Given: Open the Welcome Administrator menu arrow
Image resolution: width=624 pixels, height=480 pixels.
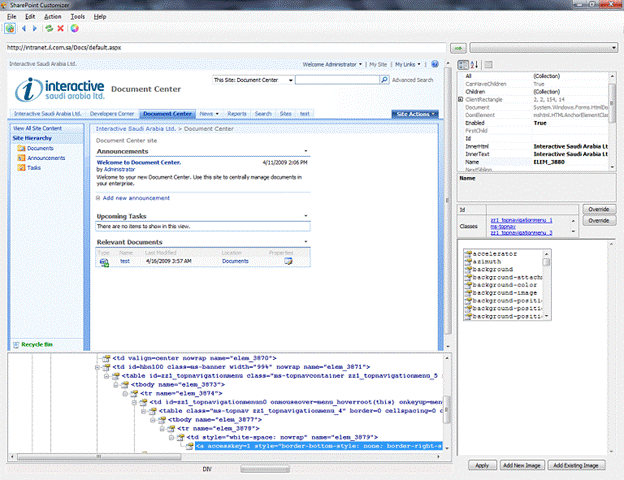Looking at the screenshot, I should [360, 64].
